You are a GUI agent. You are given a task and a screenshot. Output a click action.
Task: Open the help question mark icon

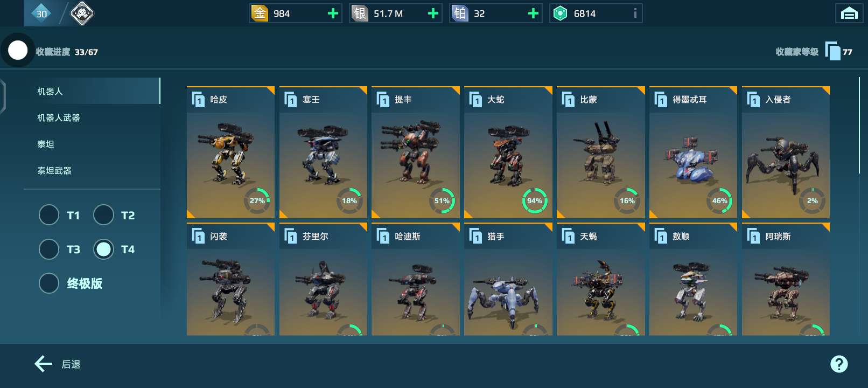pyautogui.click(x=839, y=364)
